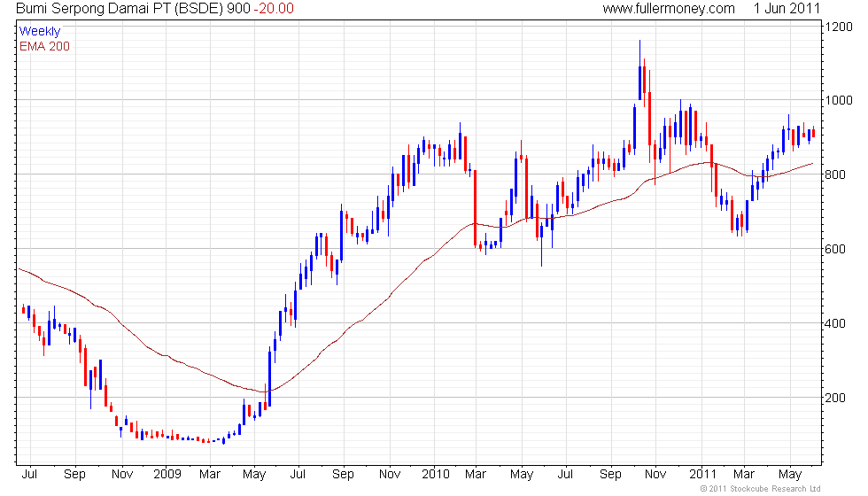This screenshot has width=868, height=496.
Task: Click the '2011' time axis label
Action: [x=703, y=474]
